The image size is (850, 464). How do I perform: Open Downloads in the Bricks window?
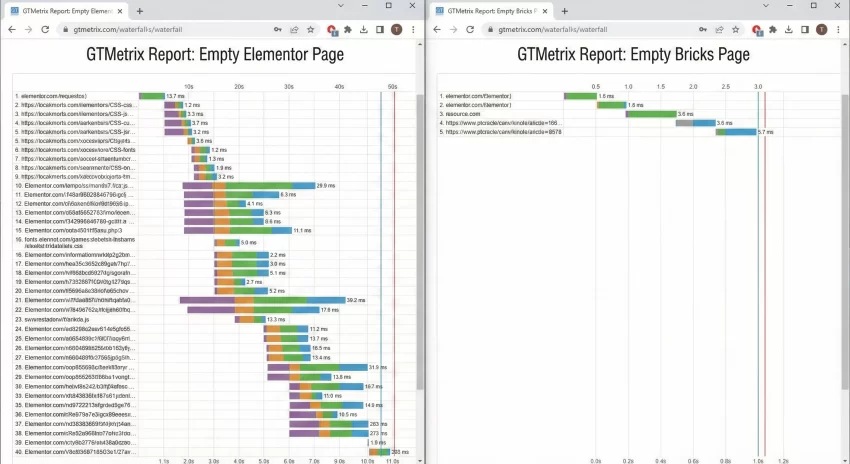tap(789, 29)
